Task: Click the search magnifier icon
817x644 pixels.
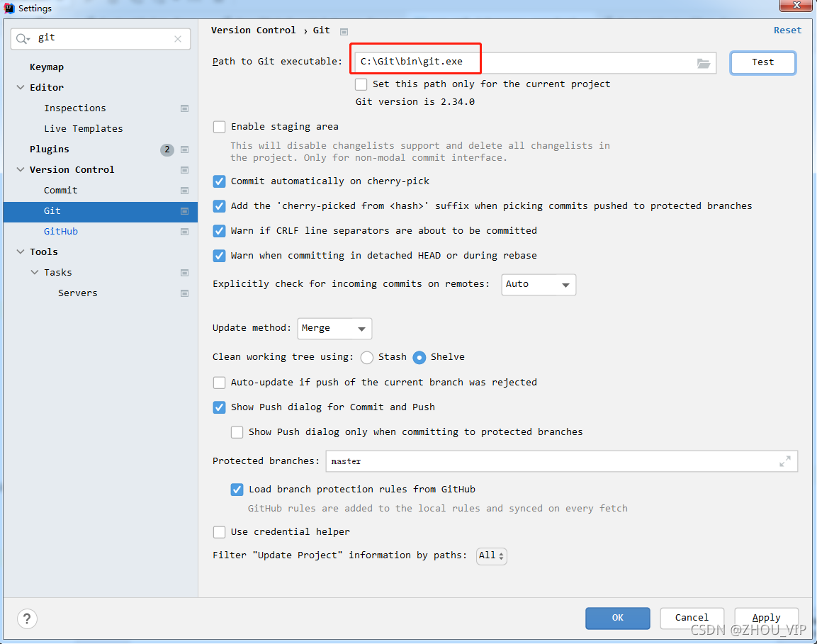Action: click(x=23, y=38)
